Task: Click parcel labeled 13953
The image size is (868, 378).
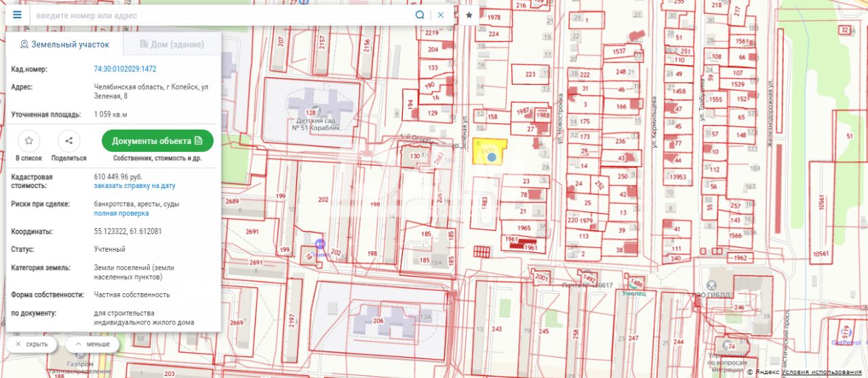Action: coord(677,178)
